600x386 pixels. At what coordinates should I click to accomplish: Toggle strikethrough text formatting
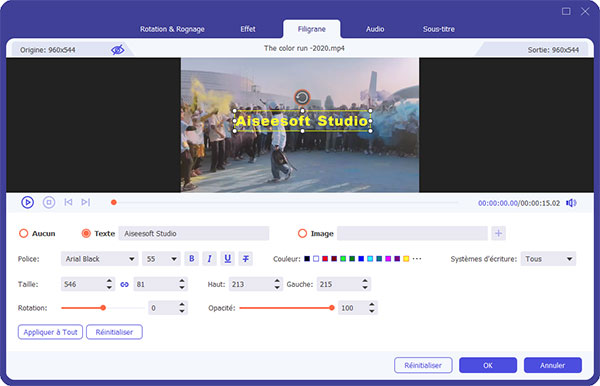point(246,259)
